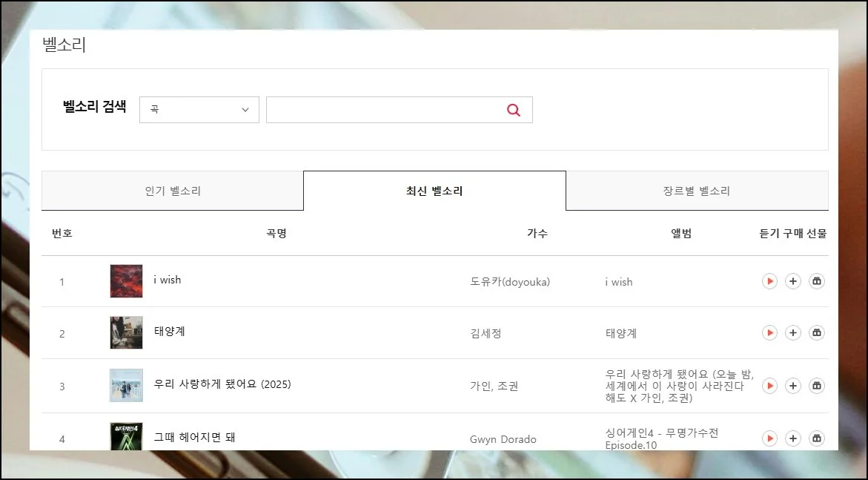Gift the 우리 사랑하게 됐어요 ringtone
Image resolution: width=868 pixels, height=480 pixels.
click(816, 386)
